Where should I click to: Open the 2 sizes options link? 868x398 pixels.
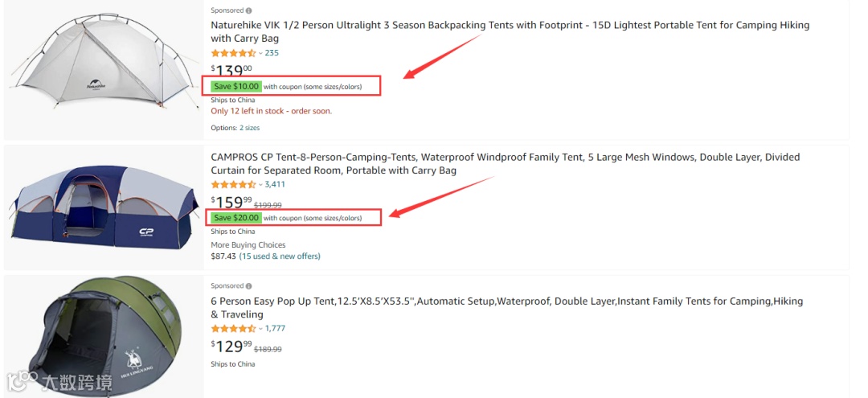[x=249, y=128]
